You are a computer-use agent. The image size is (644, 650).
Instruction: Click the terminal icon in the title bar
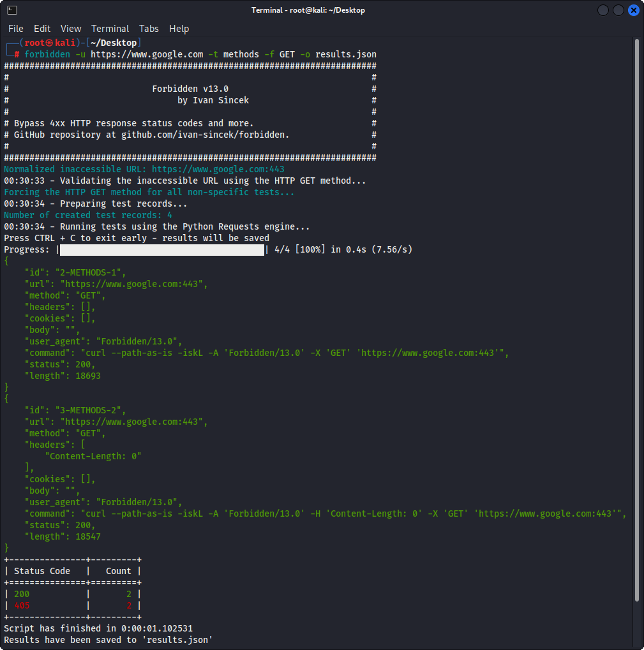(x=12, y=10)
